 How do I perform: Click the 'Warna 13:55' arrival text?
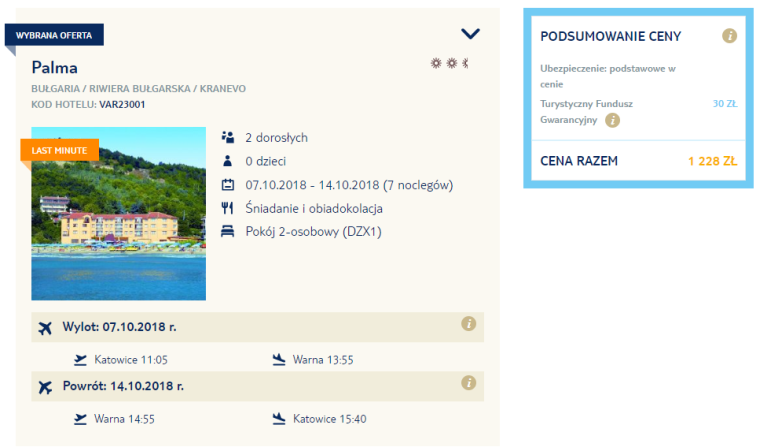coord(323,360)
